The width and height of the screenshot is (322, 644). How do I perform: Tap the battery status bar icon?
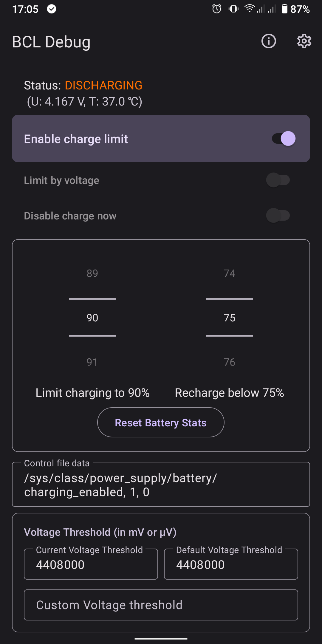(284, 9)
